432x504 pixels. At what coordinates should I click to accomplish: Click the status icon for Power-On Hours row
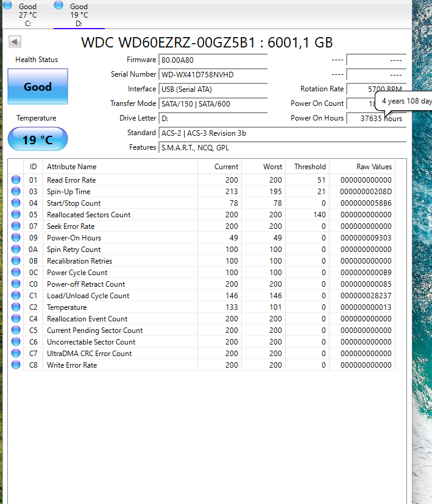[16, 237]
